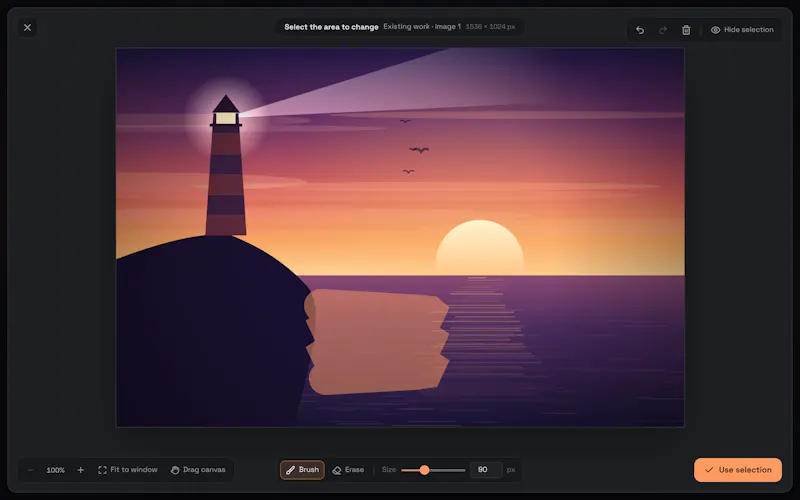Zoom in with the plus icon

coord(81,470)
